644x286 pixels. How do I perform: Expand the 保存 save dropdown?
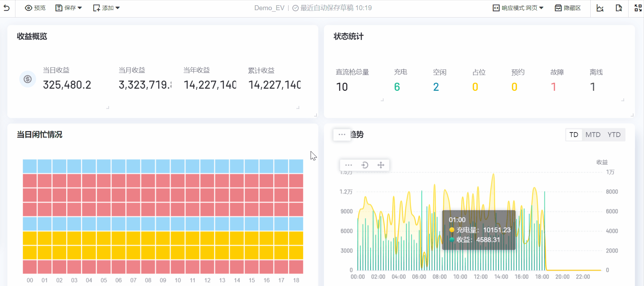[69, 8]
